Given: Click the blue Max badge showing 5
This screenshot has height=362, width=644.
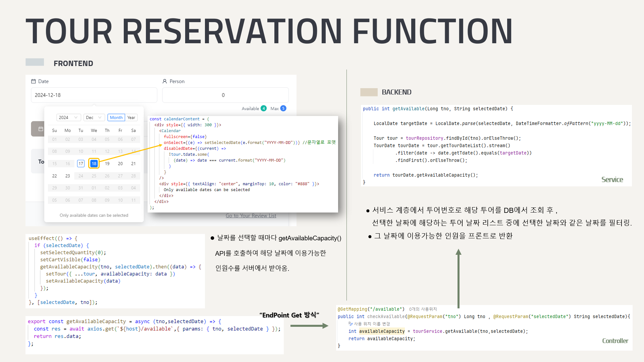Looking at the screenshot, I should [x=283, y=108].
